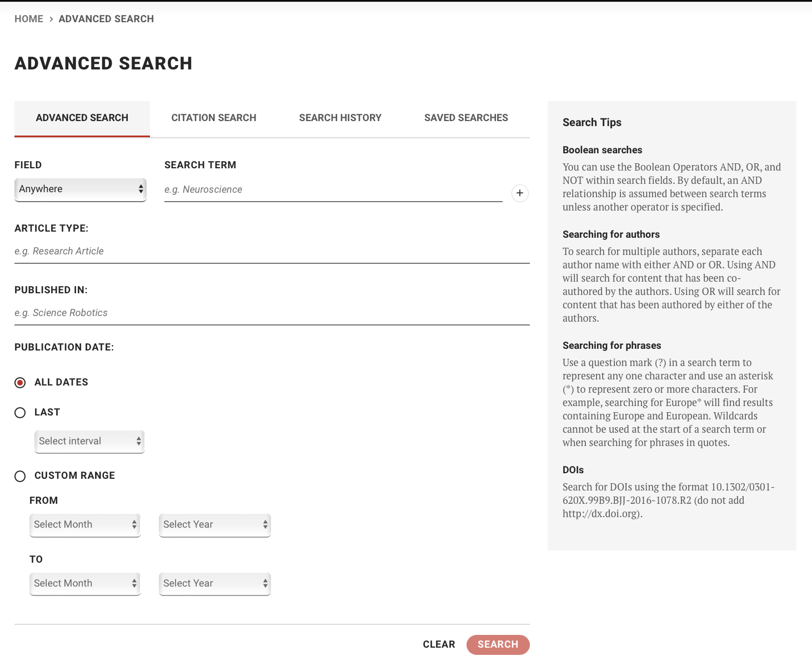Switch to the Citation Search tab
The width and height of the screenshot is (812, 661).
(x=214, y=118)
